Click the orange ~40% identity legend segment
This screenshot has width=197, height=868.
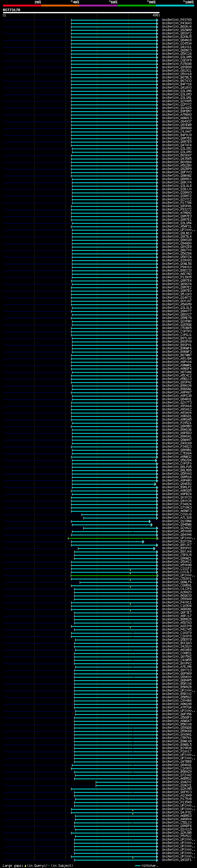(60, 6)
